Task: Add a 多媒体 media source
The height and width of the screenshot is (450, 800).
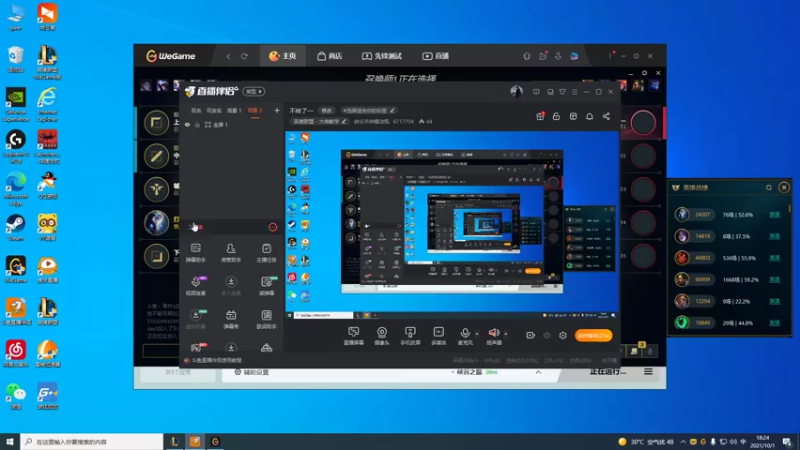Action: click(x=438, y=336)
